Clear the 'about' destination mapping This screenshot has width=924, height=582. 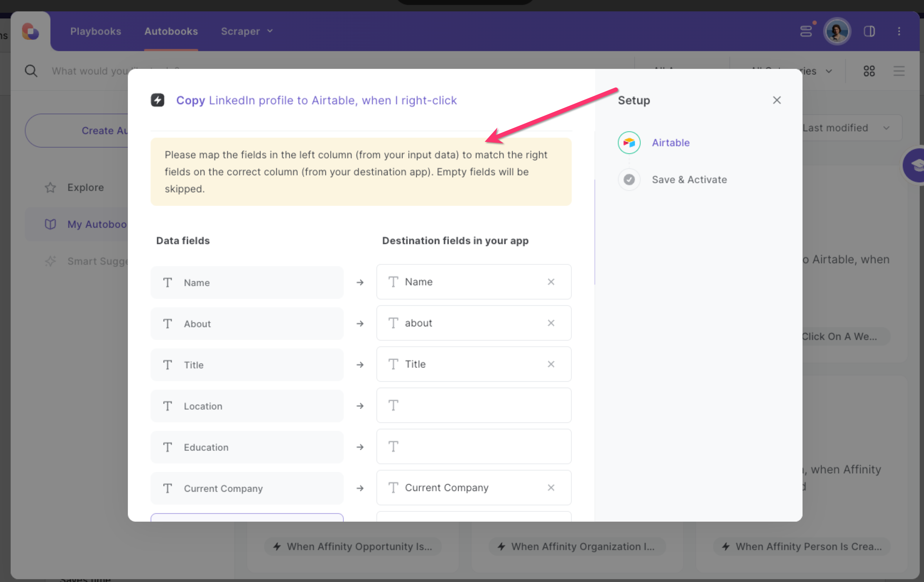coord(551,323)
